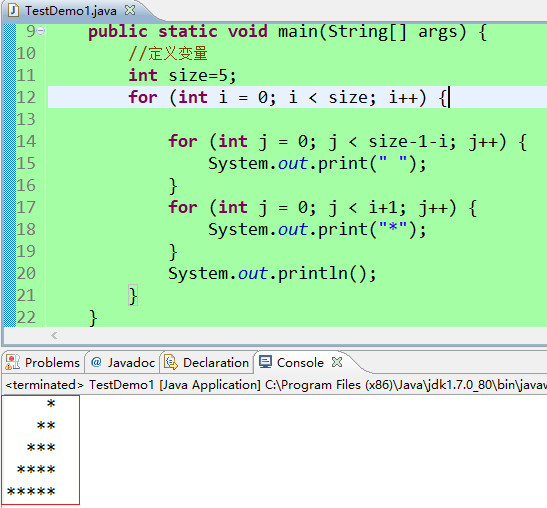
Task: Collapse the main method fold marker
Action: 41,31
